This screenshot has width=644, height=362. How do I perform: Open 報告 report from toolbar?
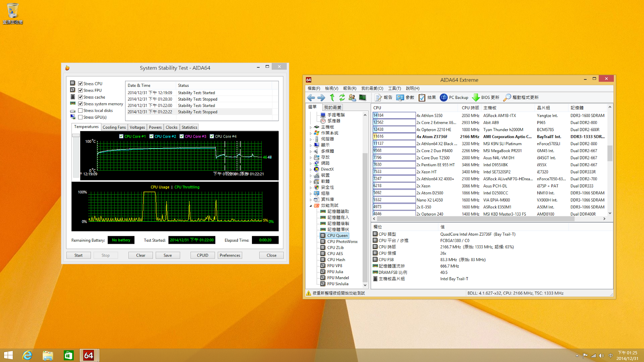pos(384,97)
